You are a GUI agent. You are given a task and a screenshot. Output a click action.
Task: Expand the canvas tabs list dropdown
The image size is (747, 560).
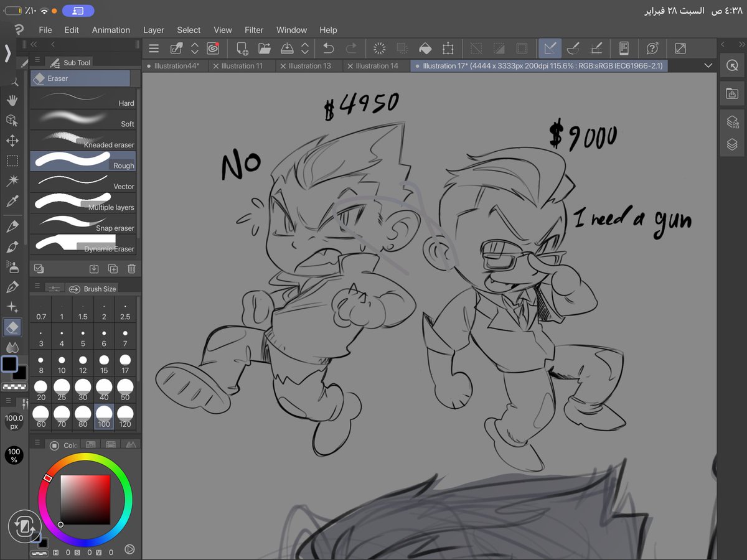708,65
